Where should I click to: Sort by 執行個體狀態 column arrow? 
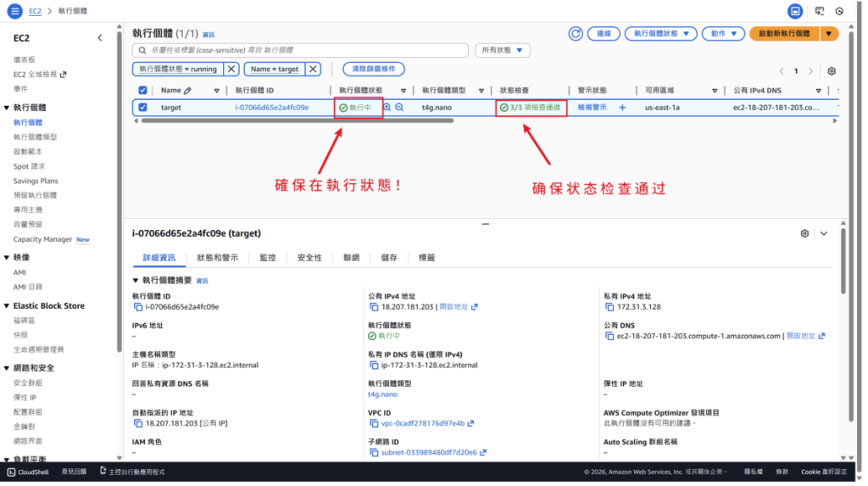click(x=405, y=92)
